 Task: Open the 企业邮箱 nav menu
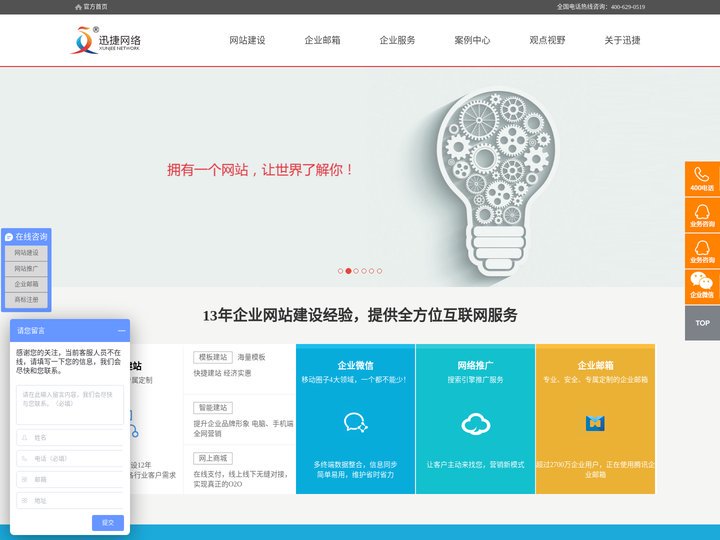click(322, 40)
